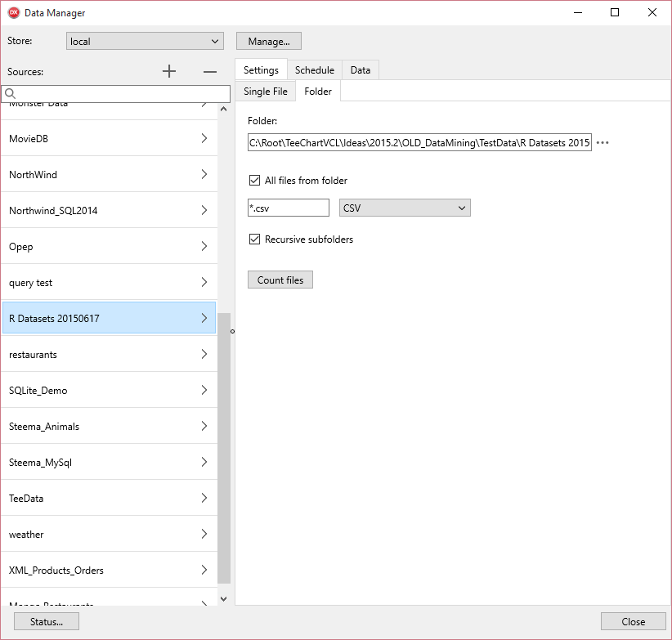Click the scroll up arrow in sources list
This screenshot has height=640, width=672.
224,110
